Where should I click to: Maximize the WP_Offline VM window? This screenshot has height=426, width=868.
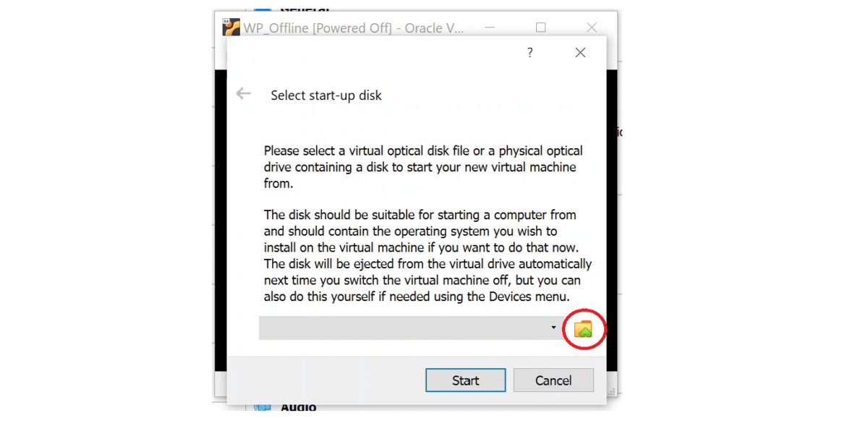(x=541, y=27)
